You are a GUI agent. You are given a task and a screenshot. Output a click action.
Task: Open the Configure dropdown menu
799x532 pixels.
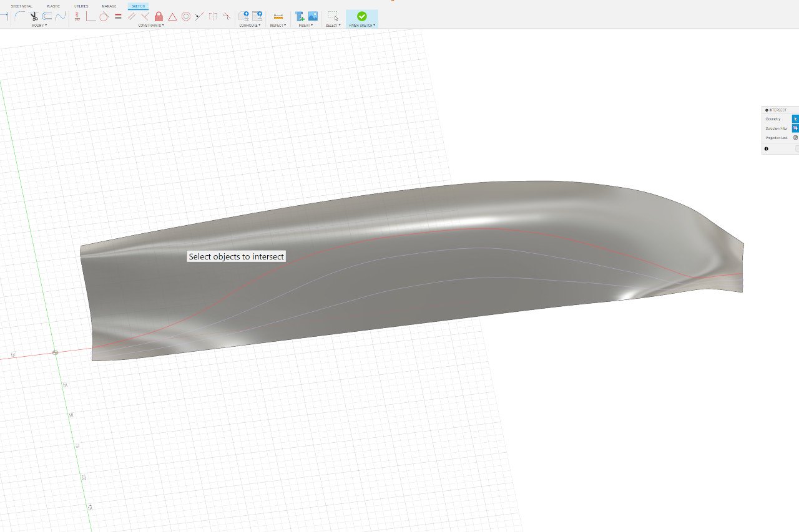click(250, 26)
